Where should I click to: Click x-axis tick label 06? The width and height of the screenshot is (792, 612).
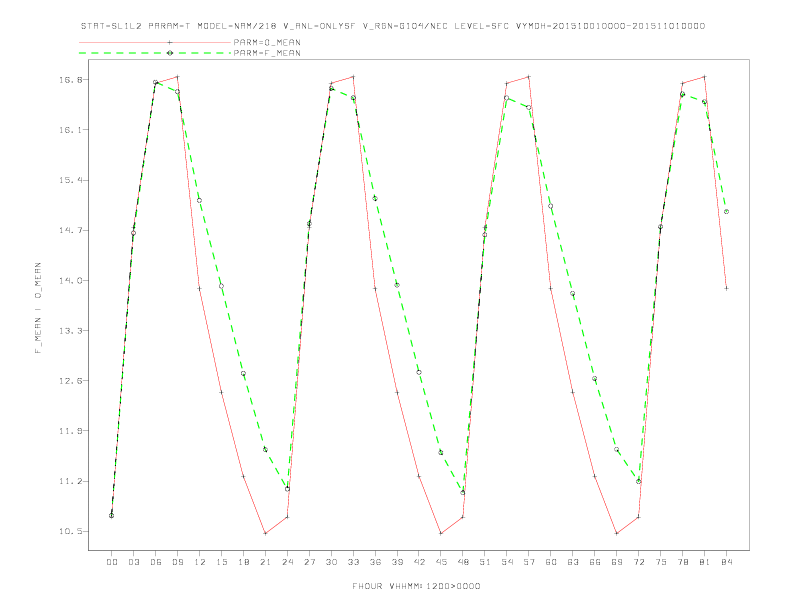[156, 562]
